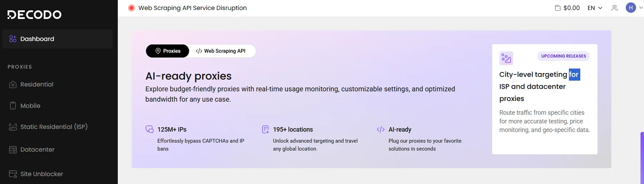Click the user referral icon in header
Image resolution: width=644 pixels, height=184 pixels.
pos(615,8)
